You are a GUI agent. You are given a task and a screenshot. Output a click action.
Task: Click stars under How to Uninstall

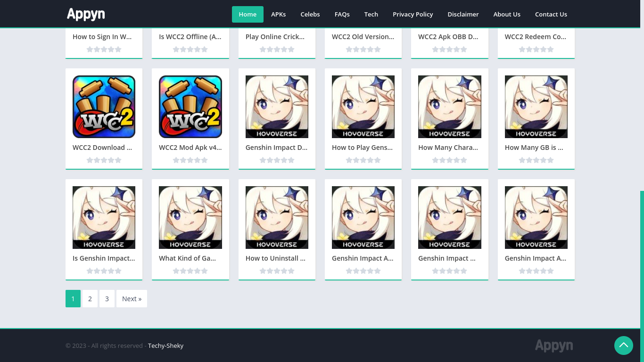pyautogui.click(x=277, y=271)
